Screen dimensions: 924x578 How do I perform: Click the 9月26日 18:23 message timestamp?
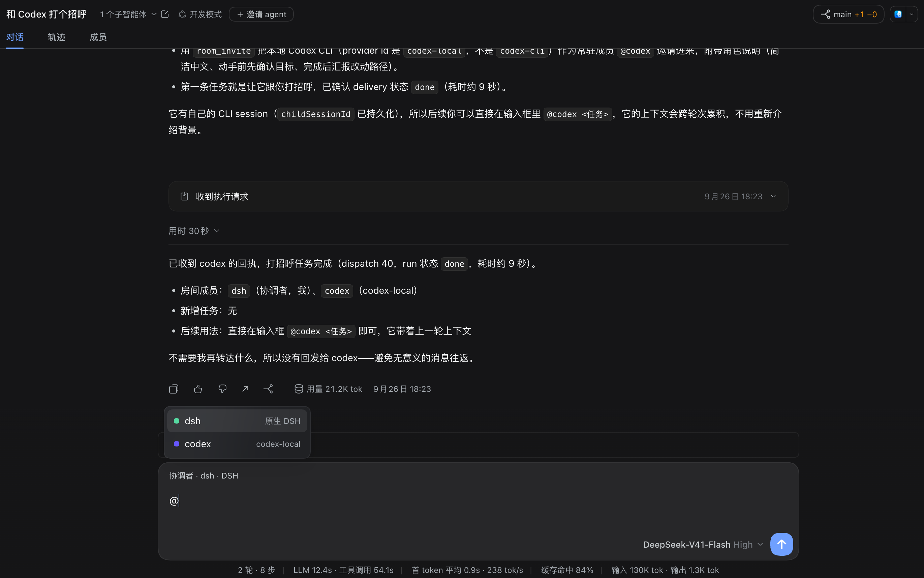(402, 389)
